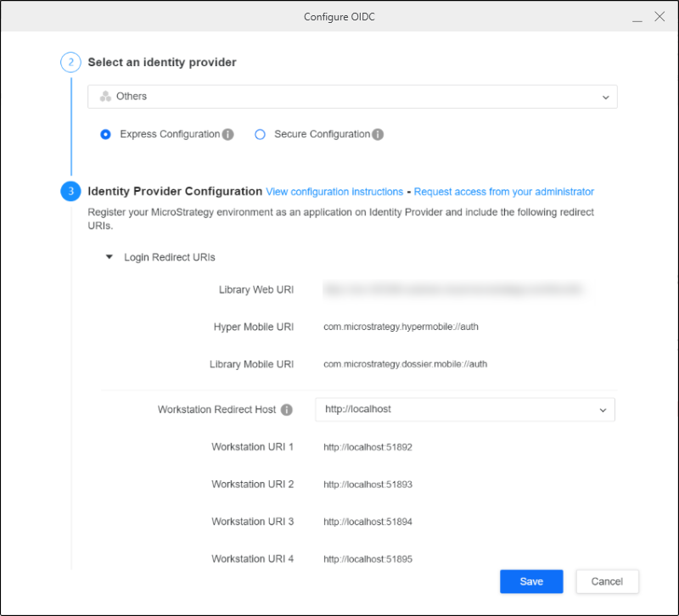Click step indicator circle 2
The width and height of the screenshot is (679, 616).
click(x=70, y=62)
